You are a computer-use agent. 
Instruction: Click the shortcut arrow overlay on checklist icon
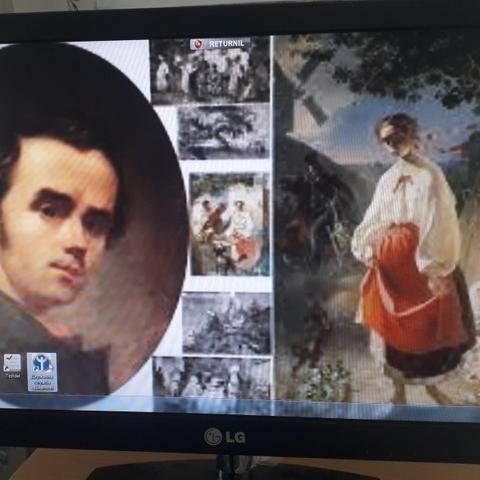(x=7, y=368)
